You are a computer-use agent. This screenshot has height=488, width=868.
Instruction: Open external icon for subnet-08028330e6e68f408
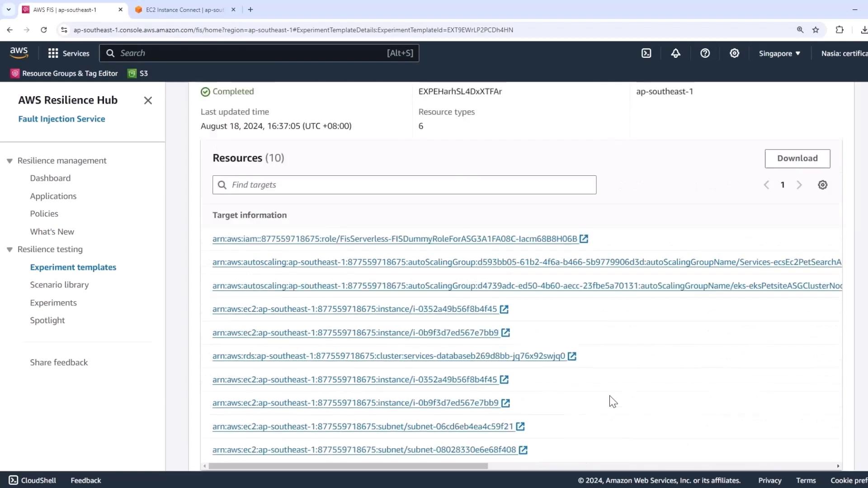pos(523,450)
